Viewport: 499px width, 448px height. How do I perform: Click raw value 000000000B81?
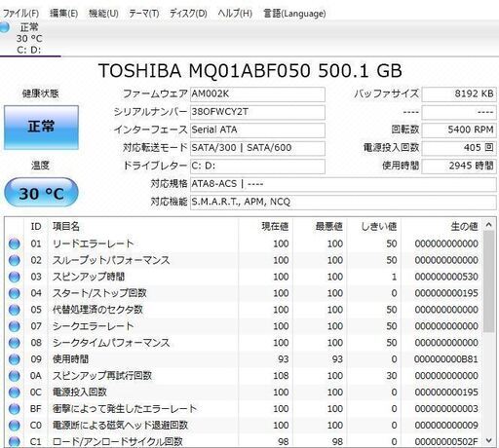(446, 359)
